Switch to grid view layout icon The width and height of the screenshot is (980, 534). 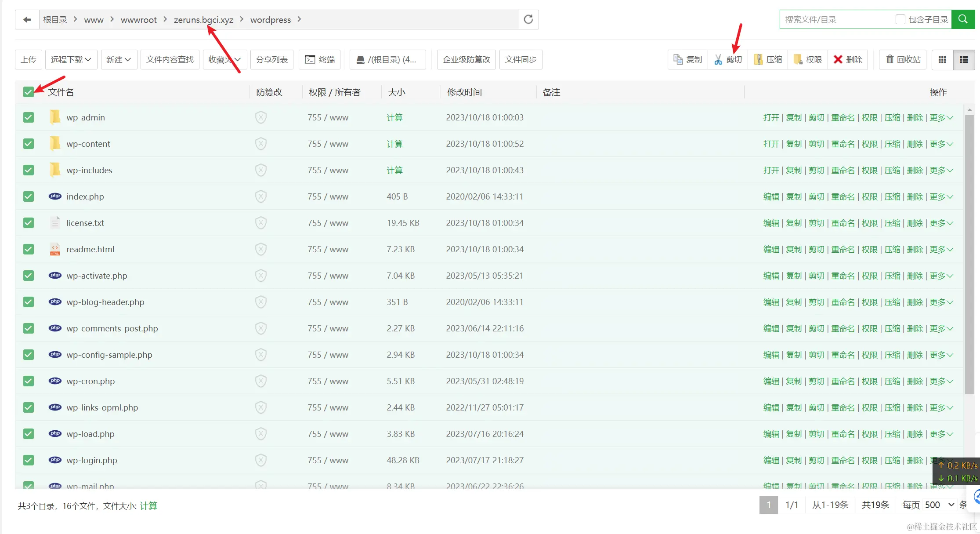click(x=942, y=60)
